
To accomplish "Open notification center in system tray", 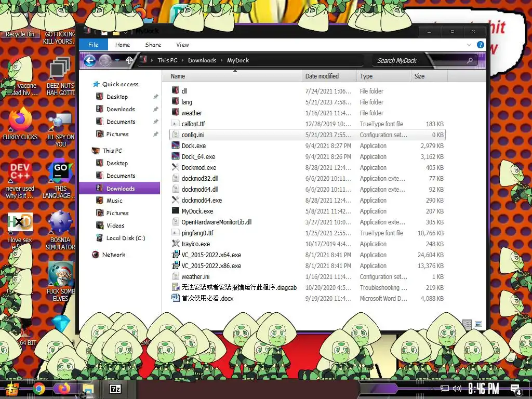I will coord(515,390).
